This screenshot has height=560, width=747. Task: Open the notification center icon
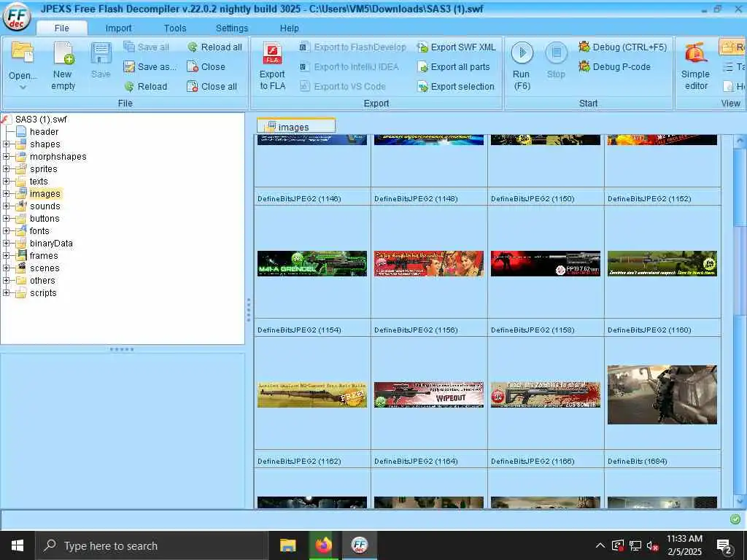[x=724, y=545]
